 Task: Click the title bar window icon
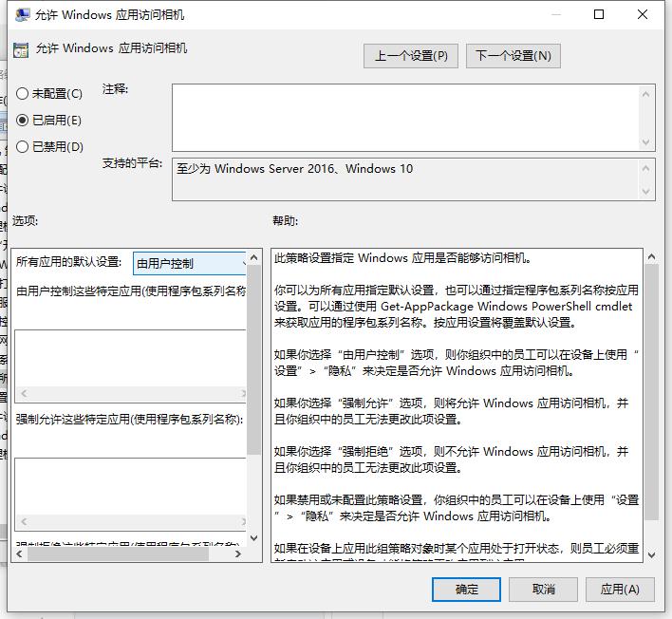point(22,15)
